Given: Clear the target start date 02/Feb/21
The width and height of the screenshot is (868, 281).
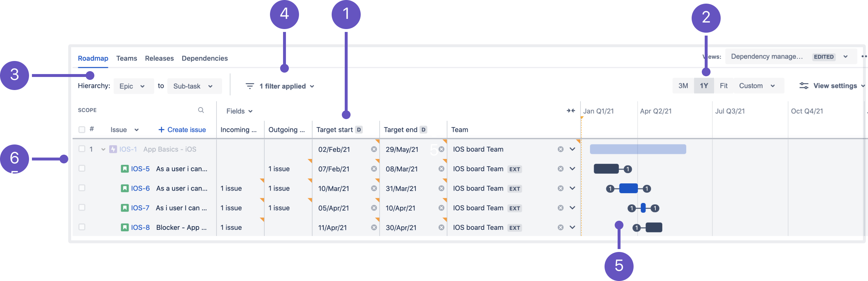Looking at the screenshot, I should (x=374, y=149).
